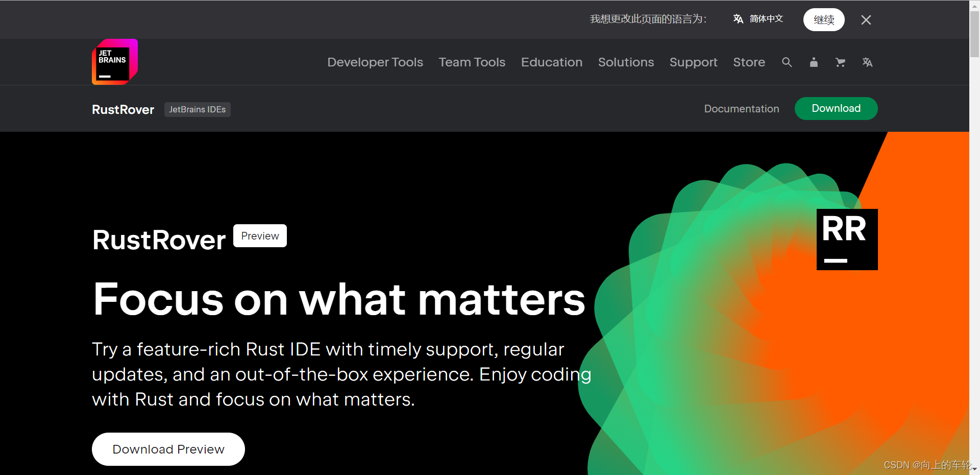The width and height of the screenshot is (980, 475).
Task: Click the page vertical scrollbar thumb
Action: (x=974, y=33)
